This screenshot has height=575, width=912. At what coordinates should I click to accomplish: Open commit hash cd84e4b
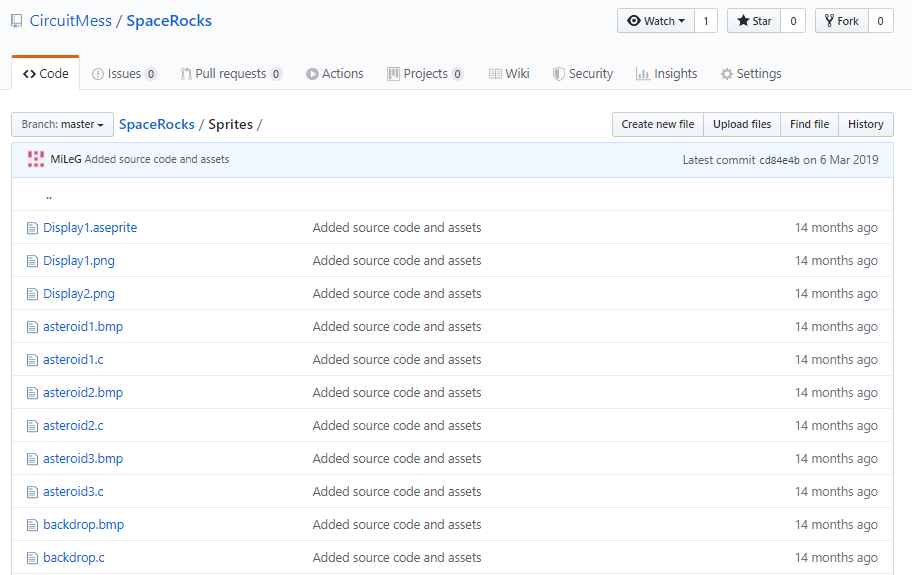pyautogui.click(x=779, y=160)
